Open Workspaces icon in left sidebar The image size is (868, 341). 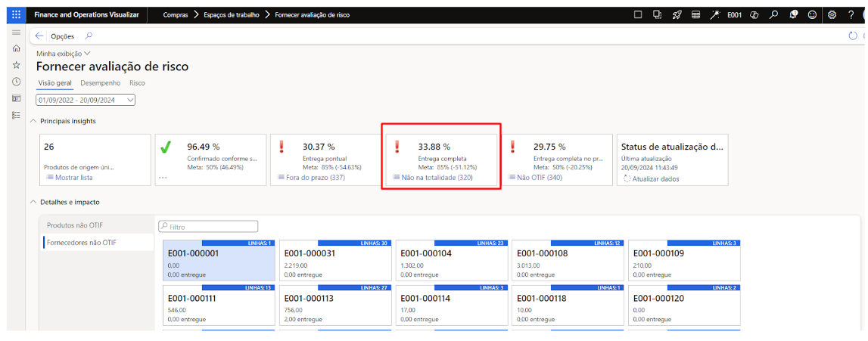click(x=16, y=98)
